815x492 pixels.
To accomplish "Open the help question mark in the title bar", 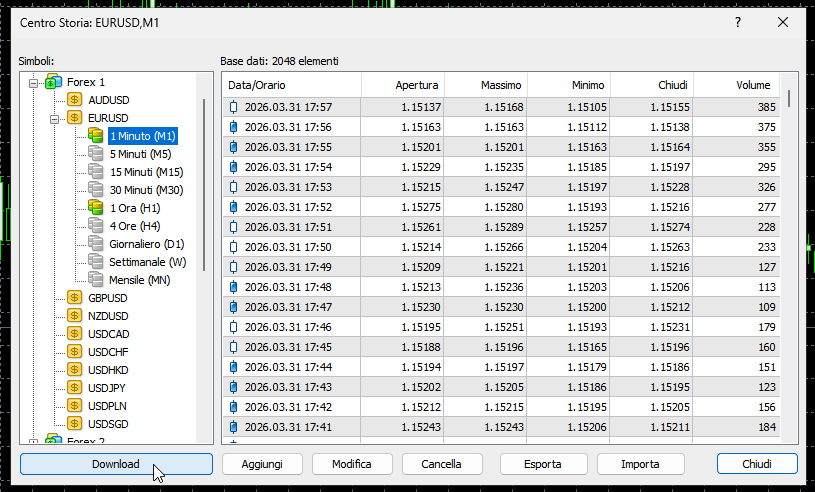I will pyautogui.click(x=738, y=22).
